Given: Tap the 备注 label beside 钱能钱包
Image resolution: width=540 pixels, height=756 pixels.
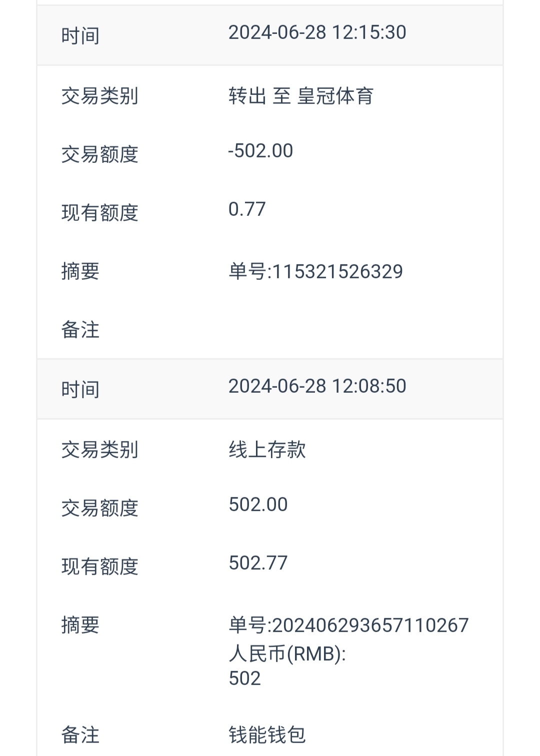Looking at the screenshot, I should (x=80, y=735).
